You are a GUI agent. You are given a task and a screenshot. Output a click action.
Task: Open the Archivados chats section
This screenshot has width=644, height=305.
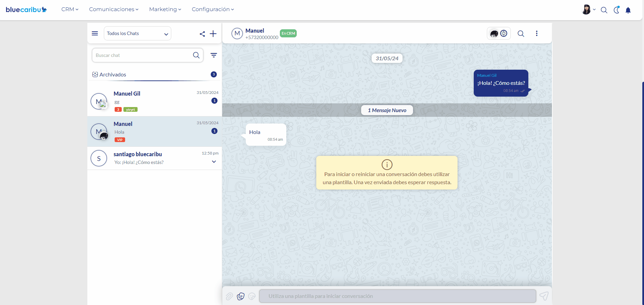pyautogui.click(x=113, y=74)
